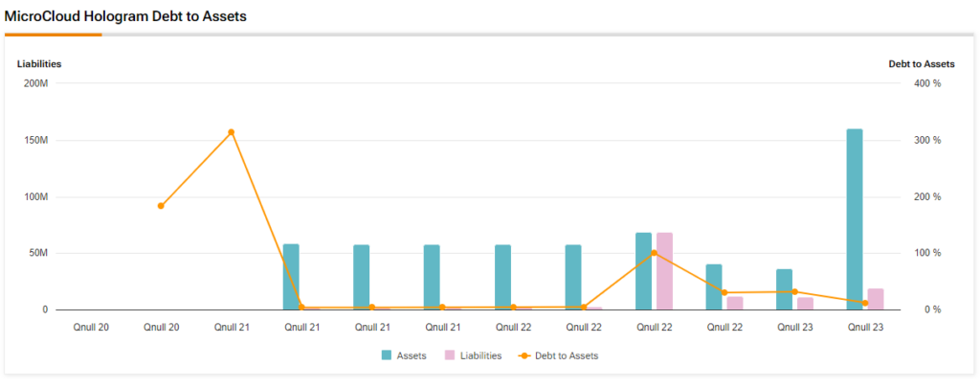The image size is (980, 389).
Task: Click the tall pink Liabilities bar near 68M
Action: pyautogui.click(x=664, y=271)
